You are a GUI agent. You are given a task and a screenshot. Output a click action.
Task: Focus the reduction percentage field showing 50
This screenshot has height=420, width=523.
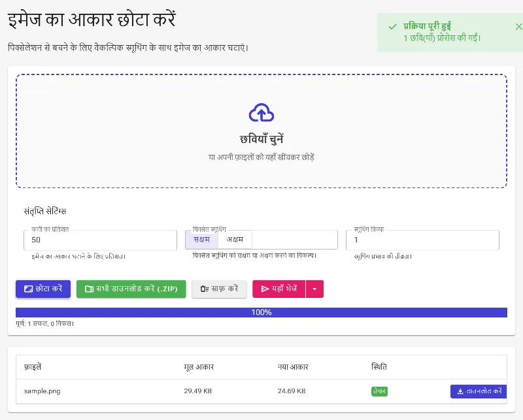[x=100, y=240]
